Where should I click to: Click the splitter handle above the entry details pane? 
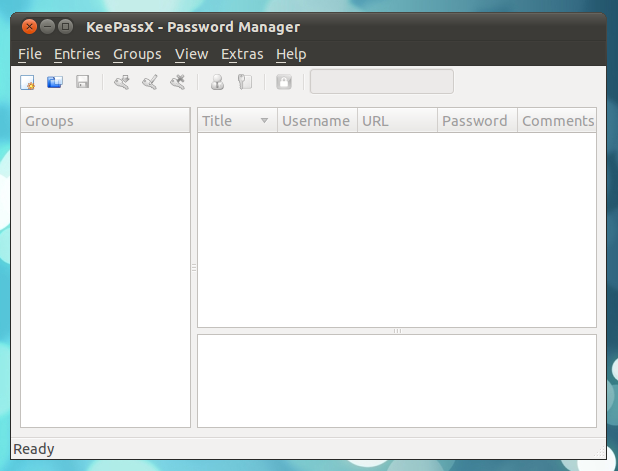[397, 331]
